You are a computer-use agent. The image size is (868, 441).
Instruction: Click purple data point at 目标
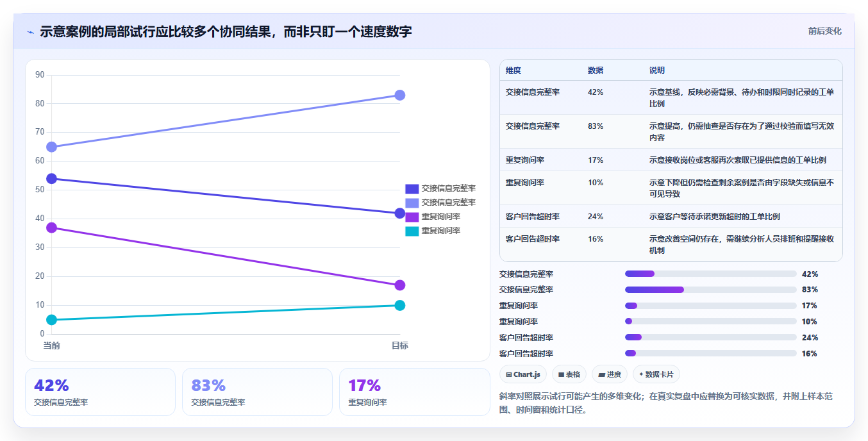point(399,285)
